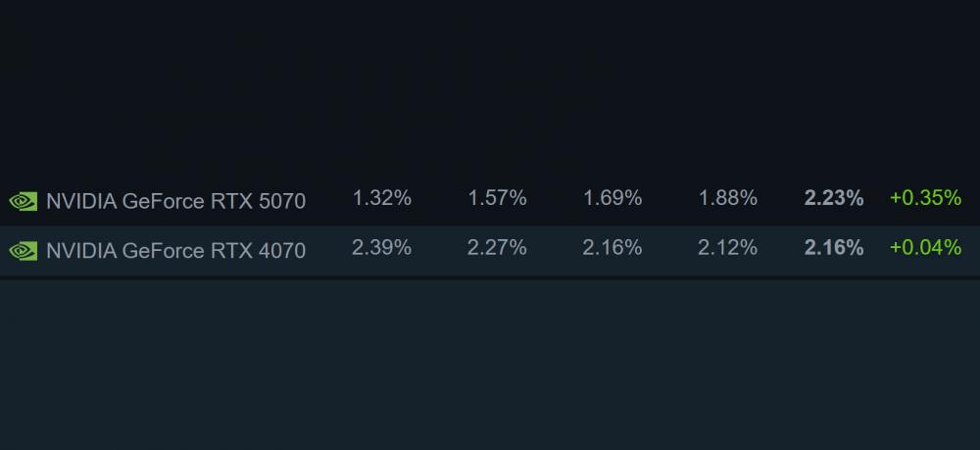Pick the 1.88% value in RTX 5070 row
Image resolution: width=980 pixels, height=450 pixels.
pyautogui.click(x=727, y=198)
